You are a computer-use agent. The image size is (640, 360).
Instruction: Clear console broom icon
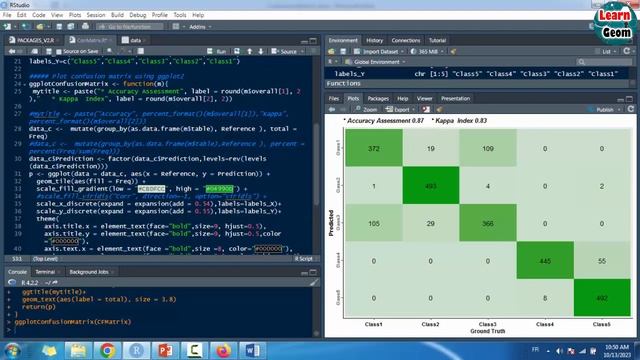[x=313, y=282]
